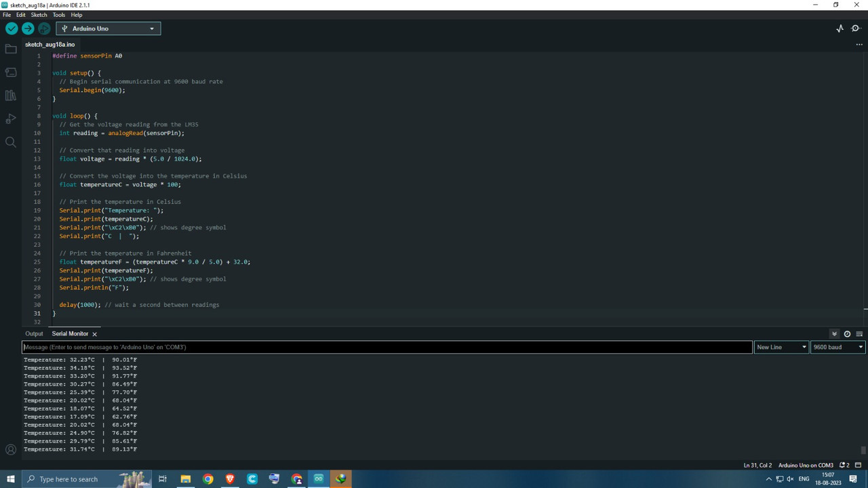
Task: Open the New Line line-ending dropdown
Action: pyautogui.click(x=781, y=347)
